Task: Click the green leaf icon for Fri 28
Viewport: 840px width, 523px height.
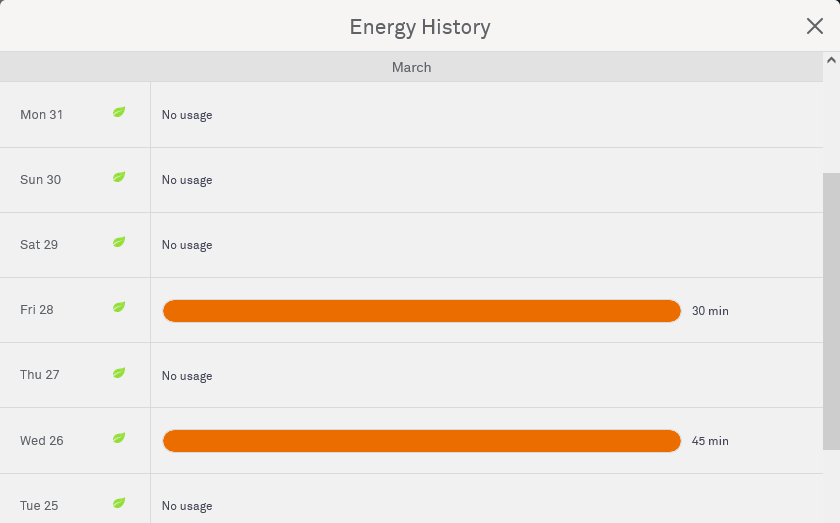Action: coord(119,307)
